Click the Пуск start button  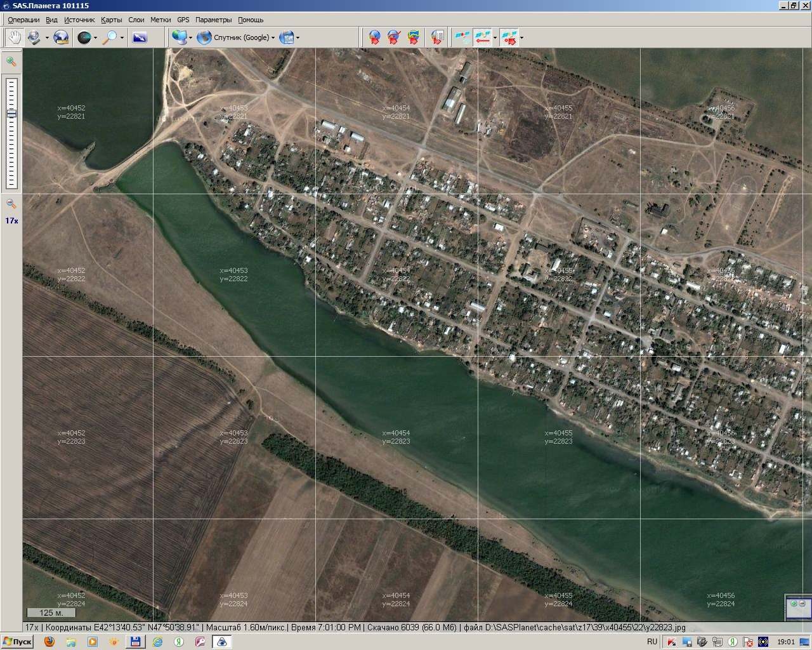pyautogui.click(x=17, y=642)
